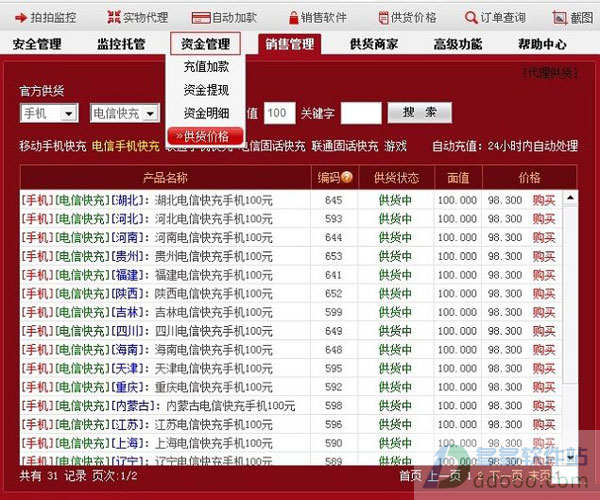This screenshot has height=500, width=600.
Task: Click 购买 for 河北电信快充手机100元
Action: 544,219
